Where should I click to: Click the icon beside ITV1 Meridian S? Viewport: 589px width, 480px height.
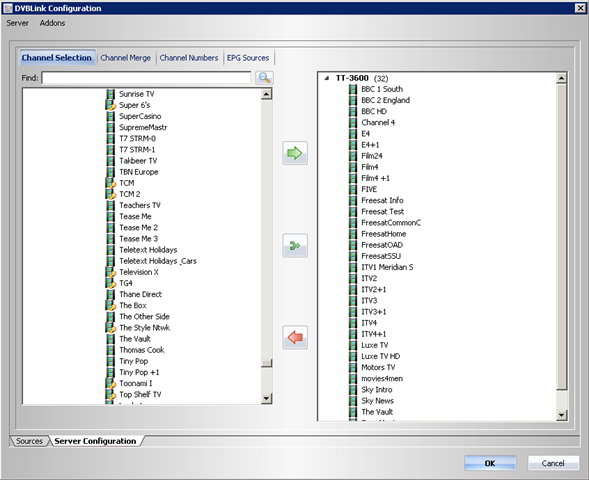tap(353, 267)
